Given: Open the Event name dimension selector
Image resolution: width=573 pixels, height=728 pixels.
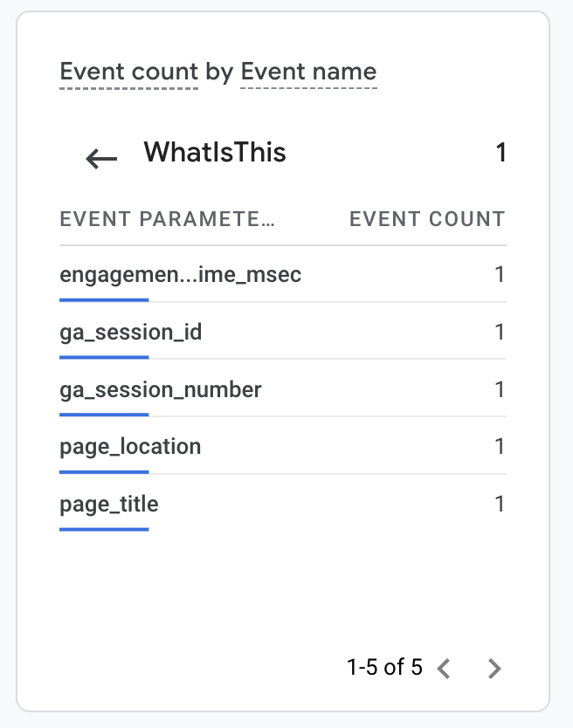Looking at the screenshot, I should pos(308,72).
